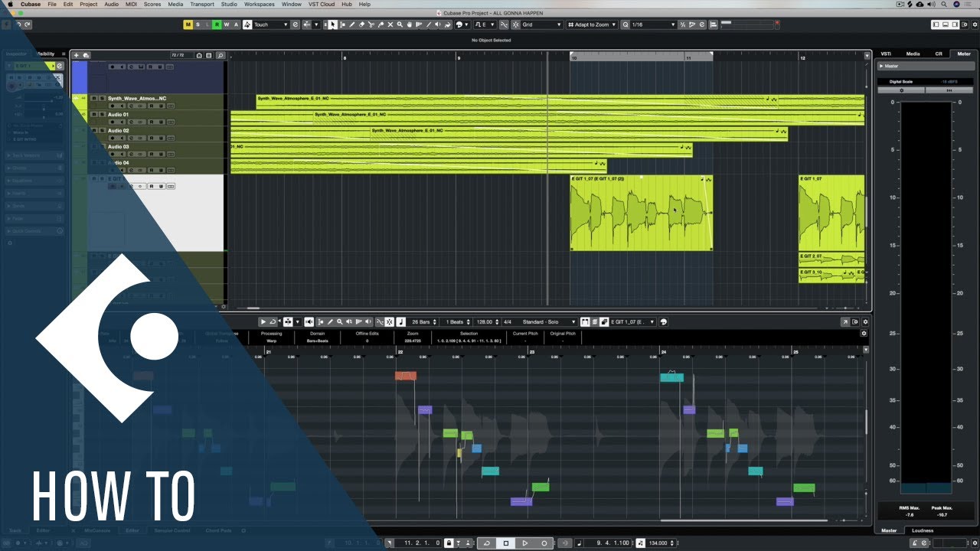Click the Add Track plus button
The width and height of the screenshot is (980, 551).
[x=77, y=55]
